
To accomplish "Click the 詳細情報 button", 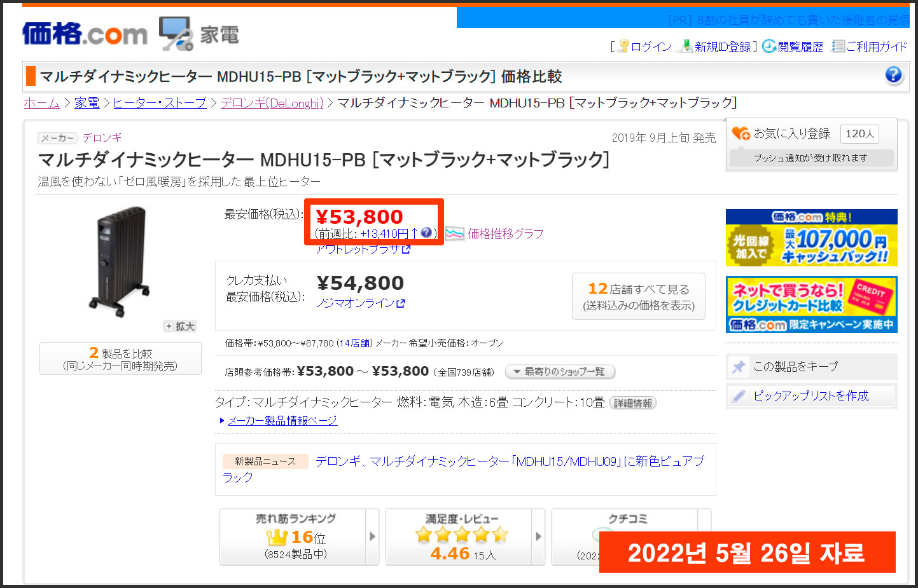I will tap(633, 403).
